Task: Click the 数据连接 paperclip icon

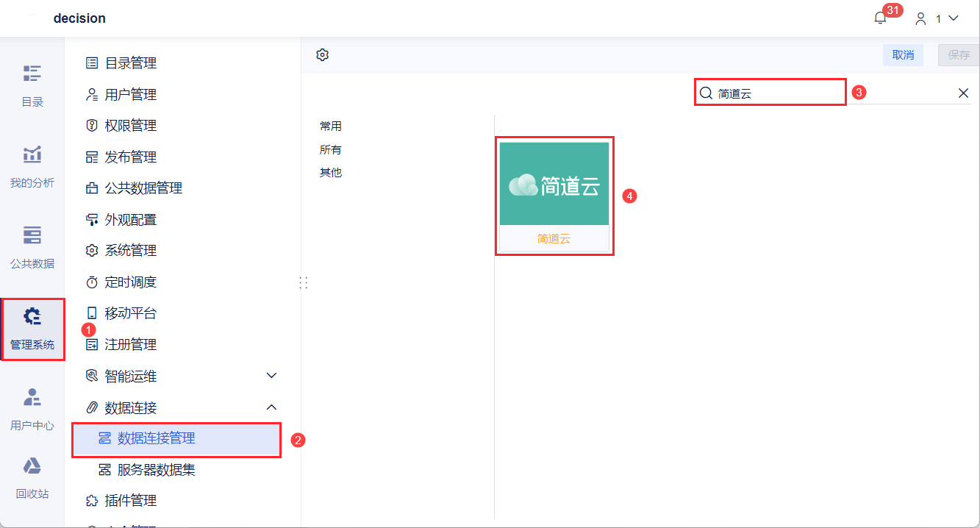Action: coord(92,407)
